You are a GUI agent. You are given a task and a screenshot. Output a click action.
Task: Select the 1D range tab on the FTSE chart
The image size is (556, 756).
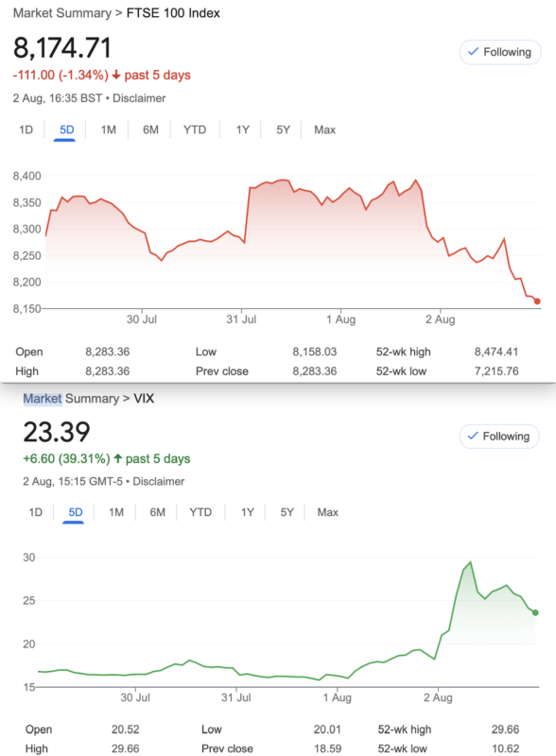[x=26, y=129]
